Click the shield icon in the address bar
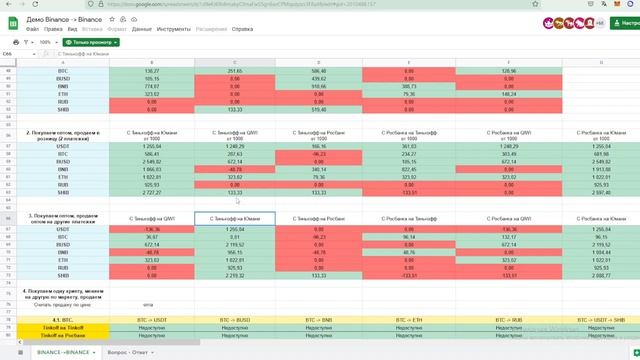Viewport: 640px width, 360px height. pos(91,4)
